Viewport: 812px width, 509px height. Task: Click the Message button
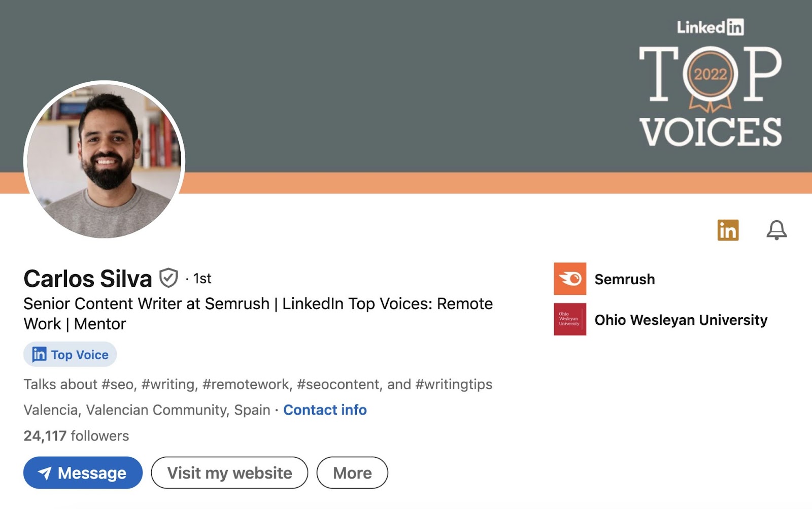[x=83, y=472]
